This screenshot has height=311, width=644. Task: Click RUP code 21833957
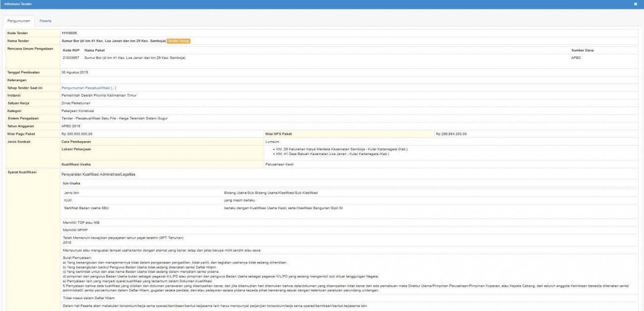tap(71, 58)
